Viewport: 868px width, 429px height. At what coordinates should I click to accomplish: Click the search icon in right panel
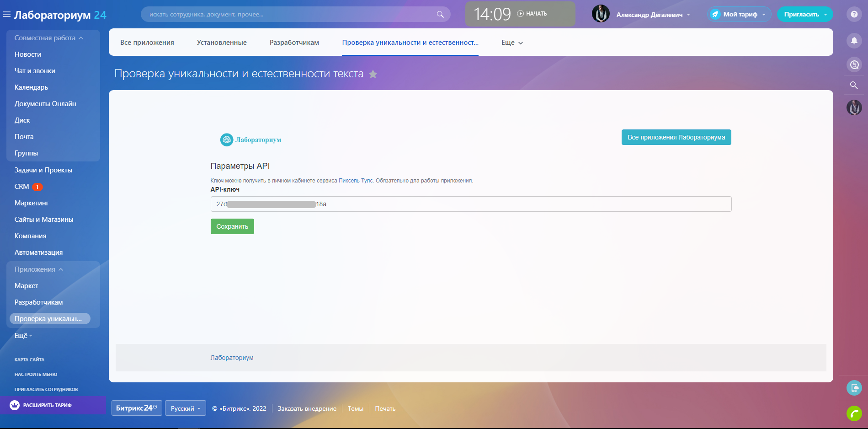click(x=854, y=85)
